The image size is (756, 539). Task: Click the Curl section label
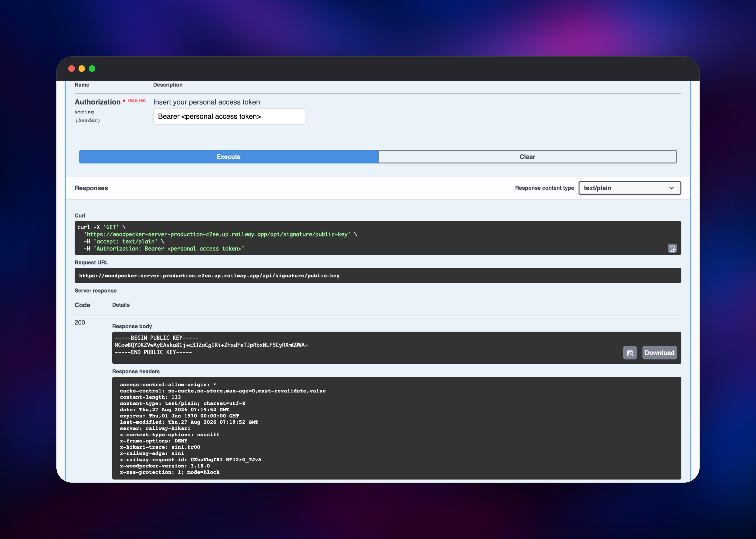(80, 216)
